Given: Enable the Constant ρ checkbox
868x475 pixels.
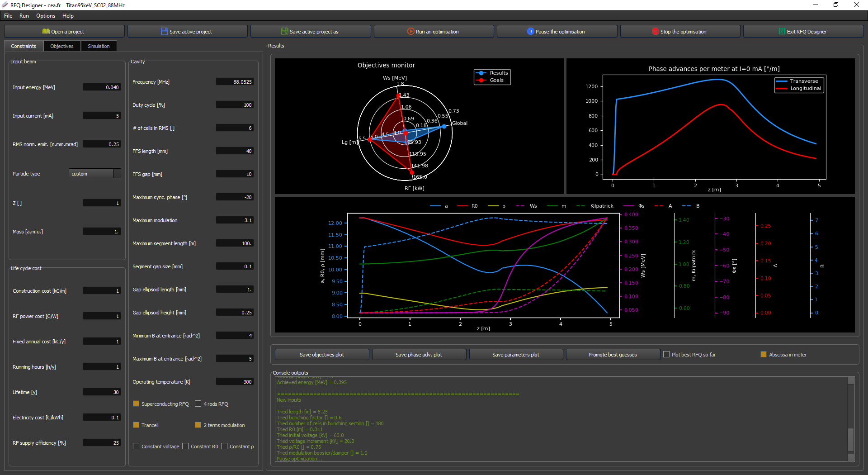Looking at the screenshot, I should [224, 446].
